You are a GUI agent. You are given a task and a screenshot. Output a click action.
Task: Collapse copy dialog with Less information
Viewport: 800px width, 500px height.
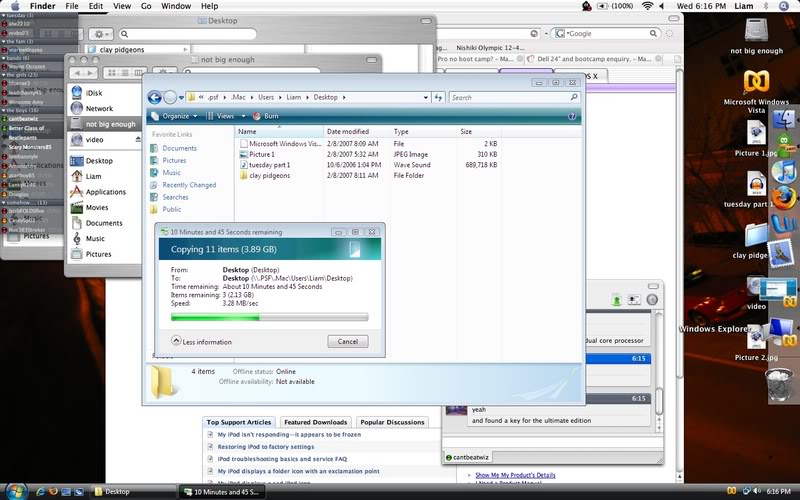(x=202, y=341)
